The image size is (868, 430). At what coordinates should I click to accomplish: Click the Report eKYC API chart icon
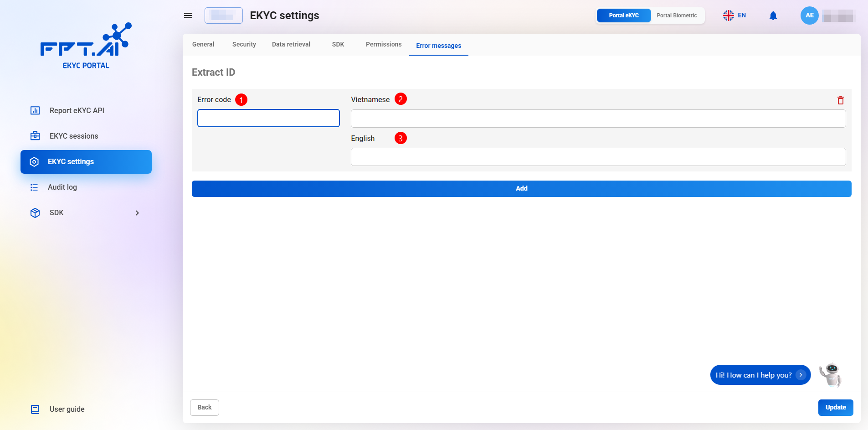35,110
